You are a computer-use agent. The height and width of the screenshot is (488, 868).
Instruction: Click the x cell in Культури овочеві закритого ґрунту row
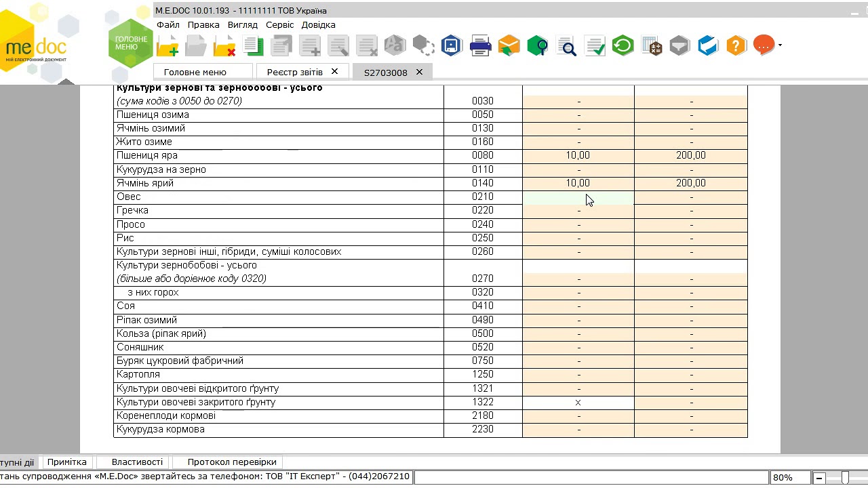[x=578, y=402]
